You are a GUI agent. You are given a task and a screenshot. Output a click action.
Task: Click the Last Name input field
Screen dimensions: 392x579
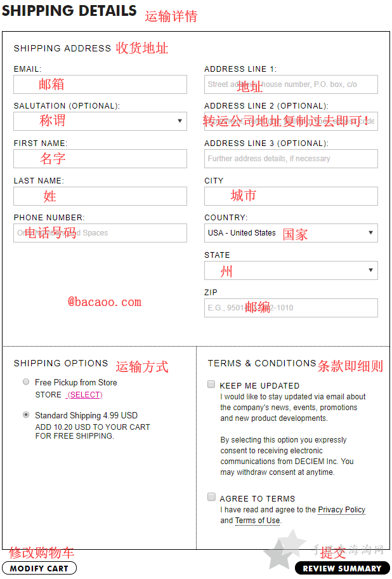[x=100, y=196]
